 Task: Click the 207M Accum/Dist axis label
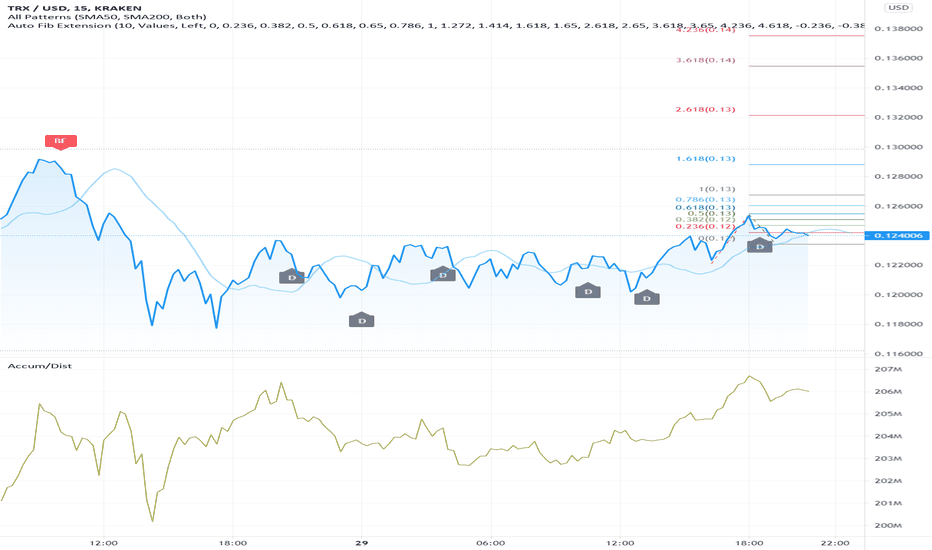coord(888,369)
